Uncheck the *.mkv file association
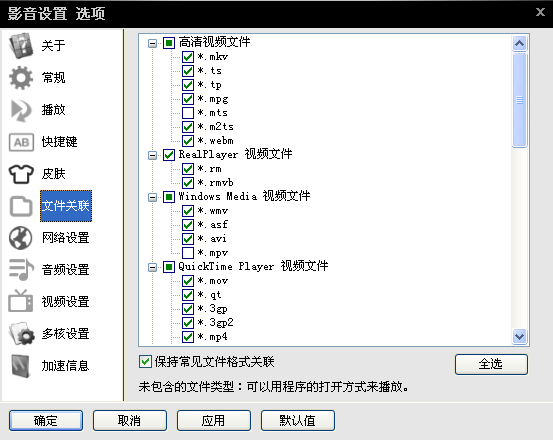 coord(188,57)
